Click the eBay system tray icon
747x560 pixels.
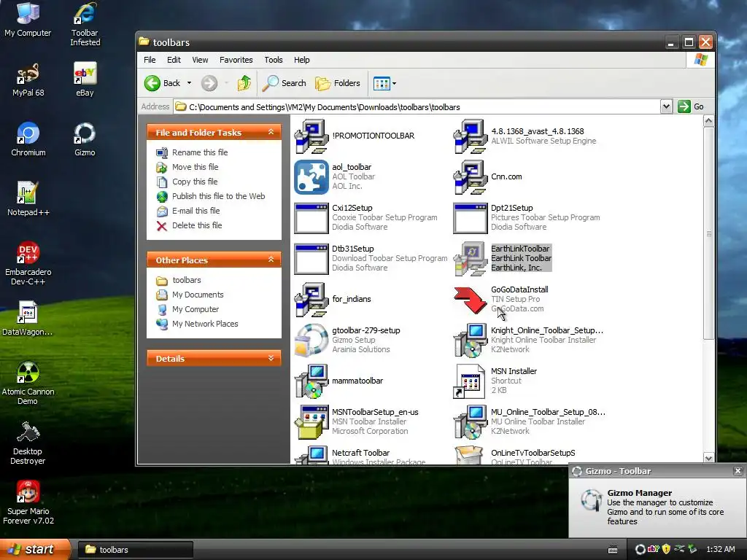tap(654, 549)
